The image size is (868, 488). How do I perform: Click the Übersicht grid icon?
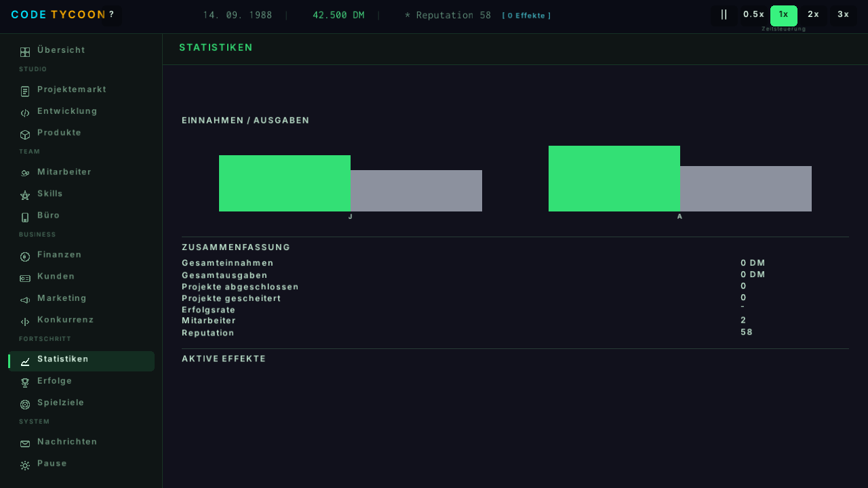coord(25,52)
